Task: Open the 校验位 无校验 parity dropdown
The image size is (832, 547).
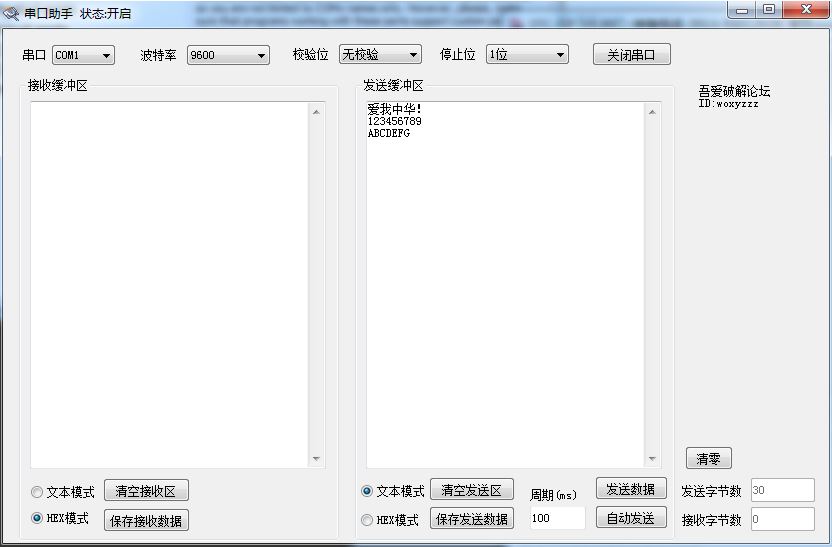Action: point(380,54)
